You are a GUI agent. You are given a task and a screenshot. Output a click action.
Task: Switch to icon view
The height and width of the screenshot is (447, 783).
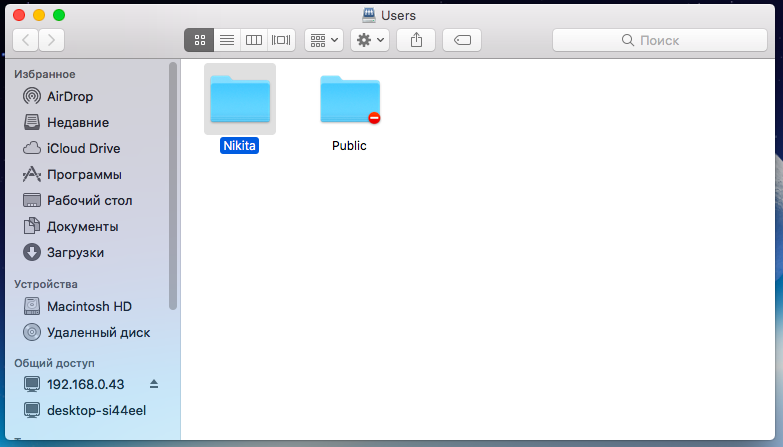coord(199,40)
